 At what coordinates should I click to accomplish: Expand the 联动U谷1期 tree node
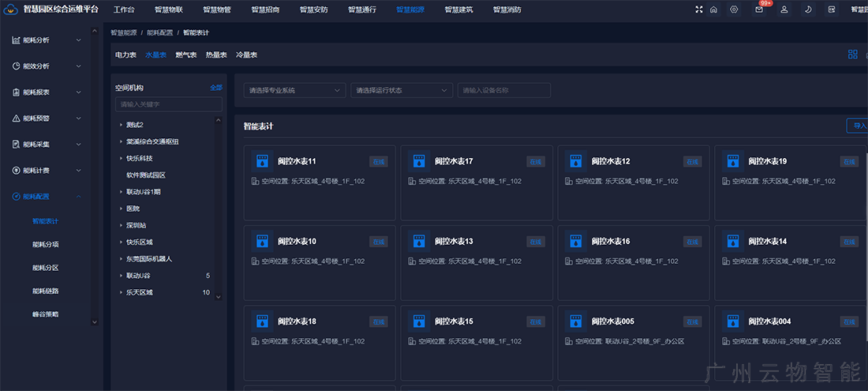tap(121, 192)
